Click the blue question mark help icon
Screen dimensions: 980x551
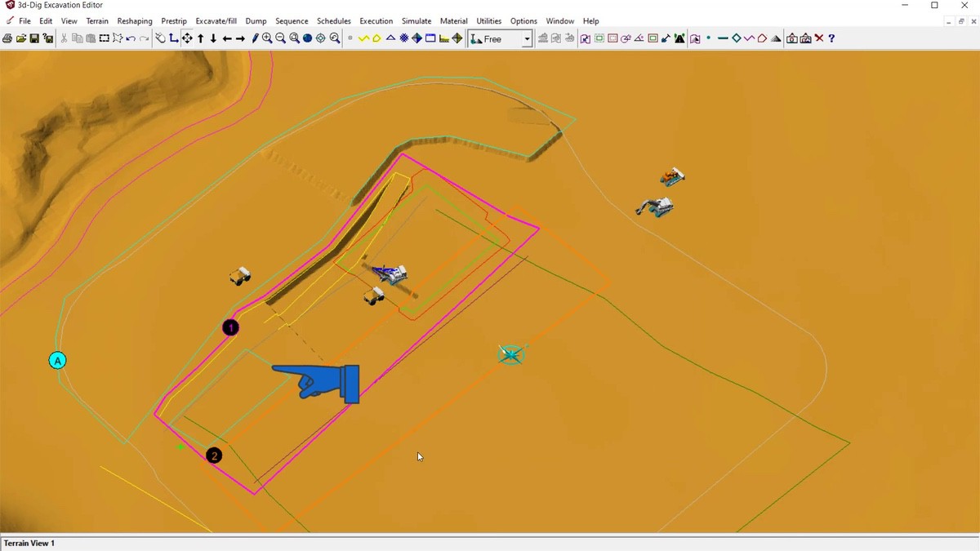(831, 38)
